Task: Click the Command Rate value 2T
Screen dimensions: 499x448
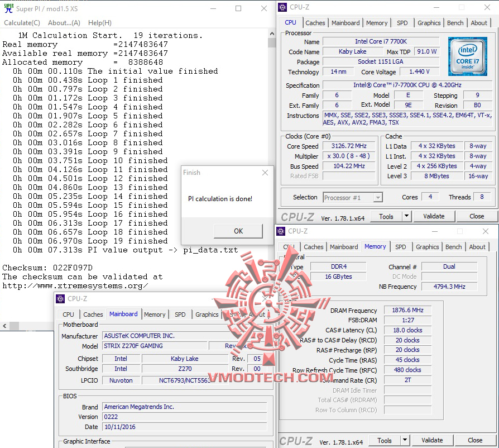Action: click(407, 380)
